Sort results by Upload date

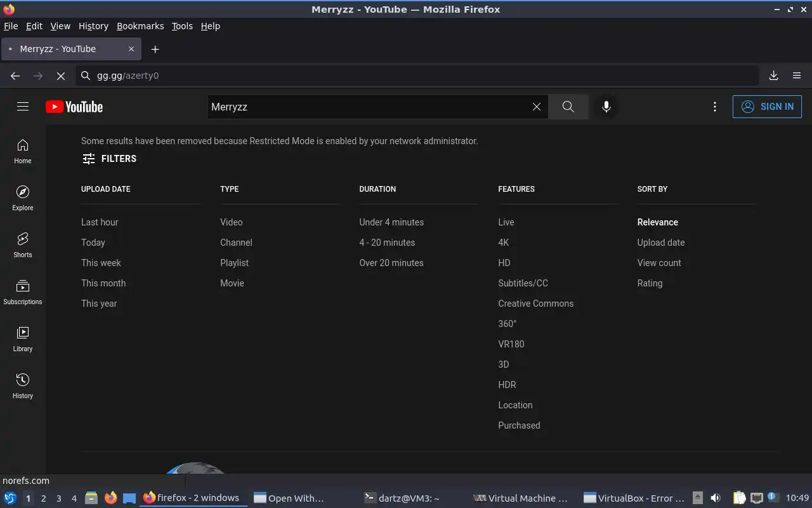(x=661, y=243)
